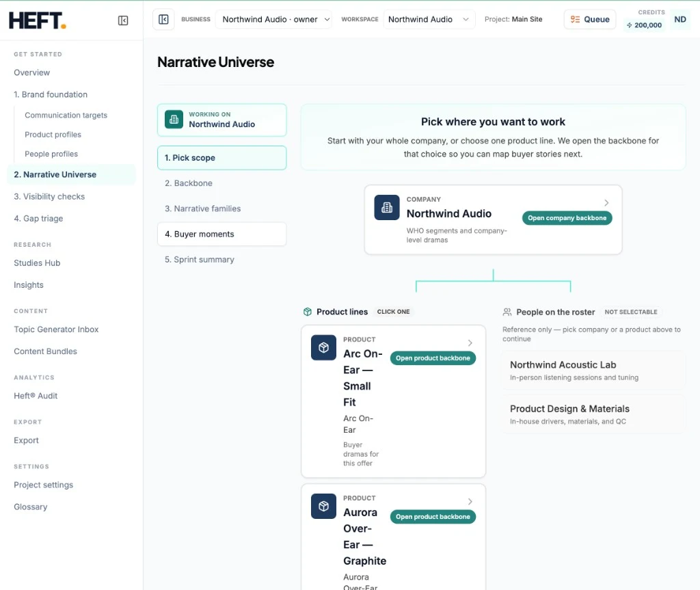Click Open product backbone for Arc On-Ear
Image resolution: width=700 pixels, height=590 pixels.
pyautogui.click(x=433, y=358)
